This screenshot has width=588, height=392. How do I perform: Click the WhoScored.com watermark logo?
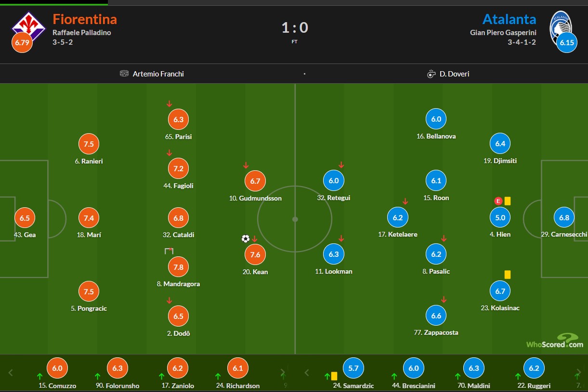tap(555, 341)
